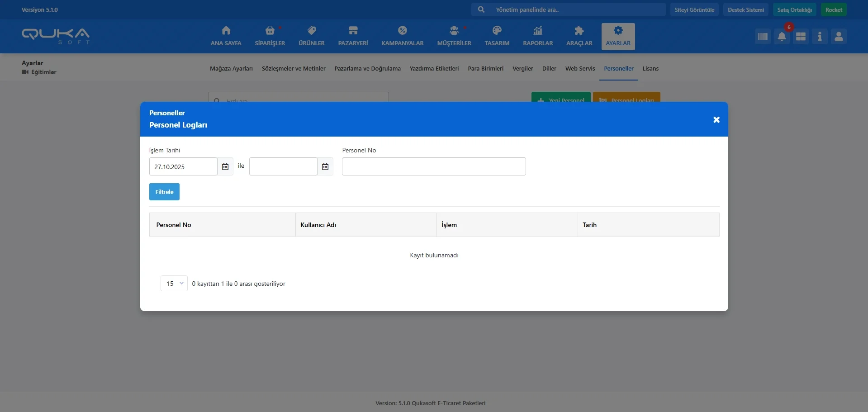Image resolution: width=868 pixels, height=412 pixels.
Task: Open the Web Servis tab
Action: pyautogui.click(x=580, y=69)
